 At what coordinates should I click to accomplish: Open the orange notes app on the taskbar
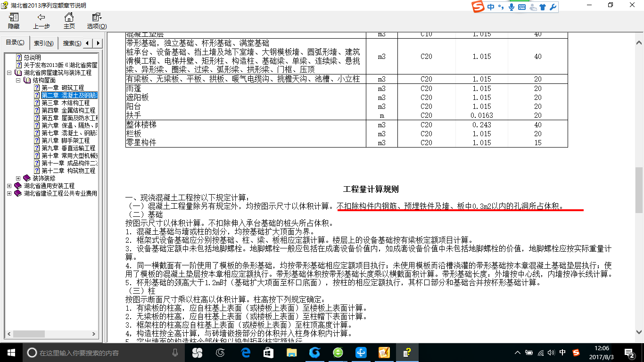(384, 353)
